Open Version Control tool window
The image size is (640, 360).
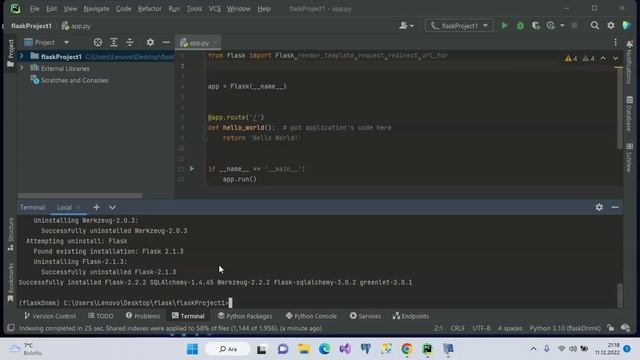(50, 316)
